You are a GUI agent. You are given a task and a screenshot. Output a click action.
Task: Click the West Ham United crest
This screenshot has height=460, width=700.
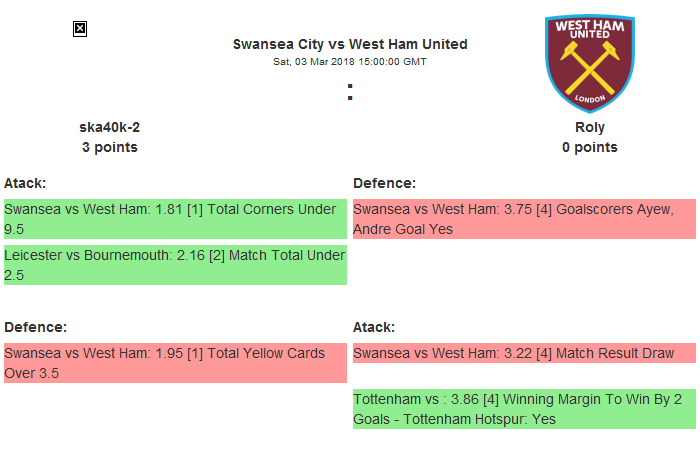589,63
